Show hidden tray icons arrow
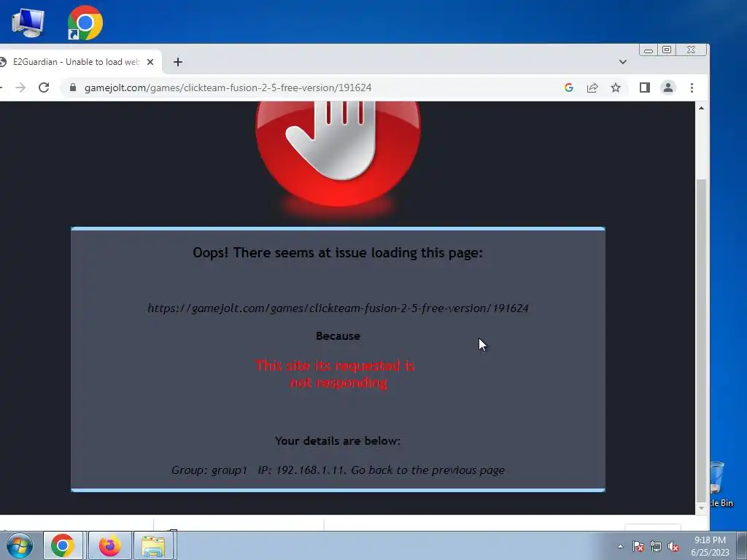The height and width of the screenshot is (560, 747). click(620, 546)
